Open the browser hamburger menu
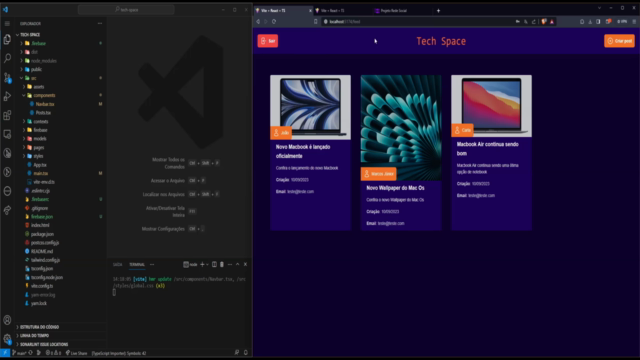The height and width of the screenshot is (360, 640). [634, 22]
